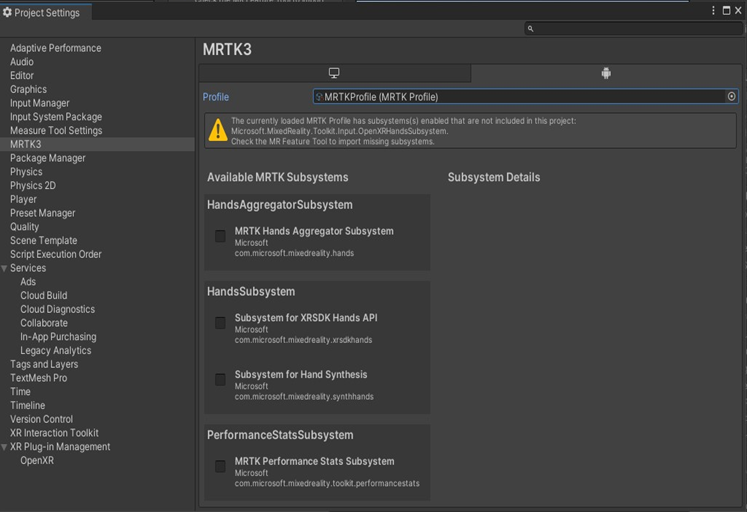Select the Services category label
The width and height of the screenshot is (747, 512).
click(28, 268)
